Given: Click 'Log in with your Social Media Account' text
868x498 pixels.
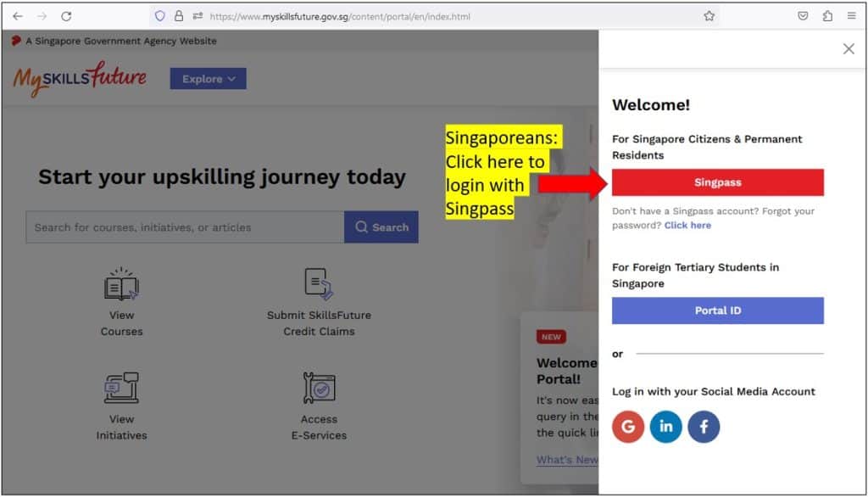Looking at the screenshot, I should click(x=714, y=392).
